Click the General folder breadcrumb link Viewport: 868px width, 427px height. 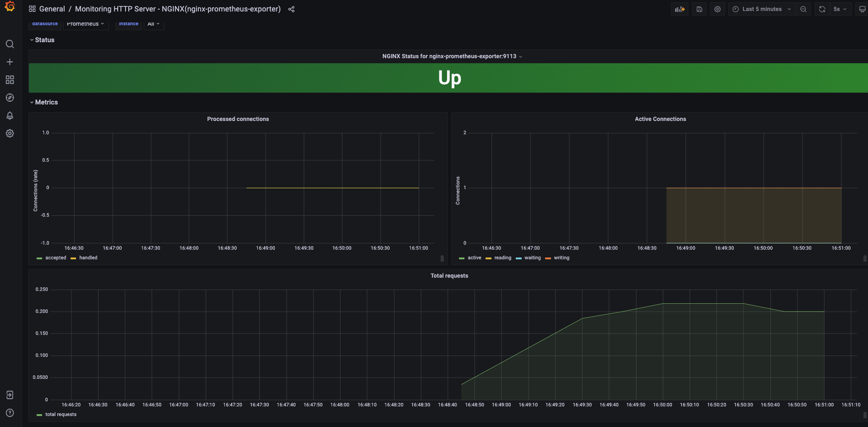[52, 9]
